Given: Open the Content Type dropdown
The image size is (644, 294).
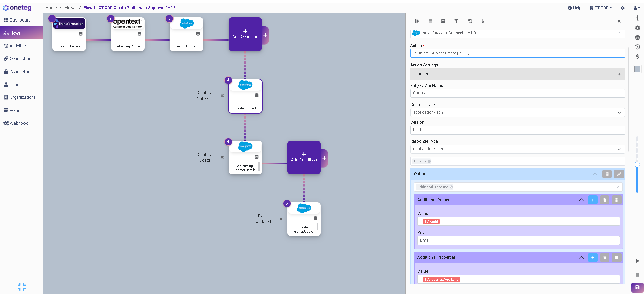Looking at the screenshot, I should 517,112.
